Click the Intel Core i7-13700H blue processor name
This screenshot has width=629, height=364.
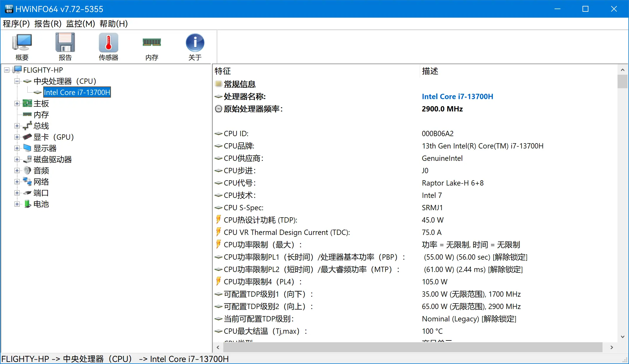click(457, 96)
